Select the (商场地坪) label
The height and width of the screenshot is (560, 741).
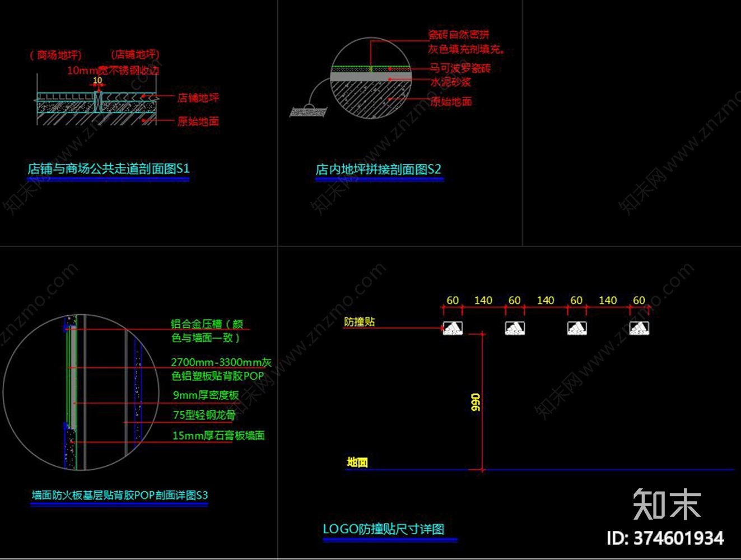click(56, 55)
